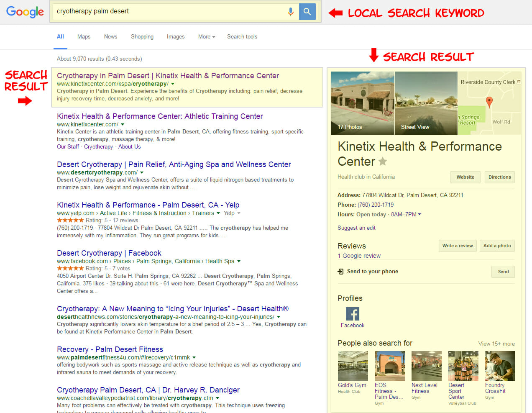This screenshot has width=532, height=413.
Task: Open Kinetix Athletic Training Center result
Action: [160, 116]
